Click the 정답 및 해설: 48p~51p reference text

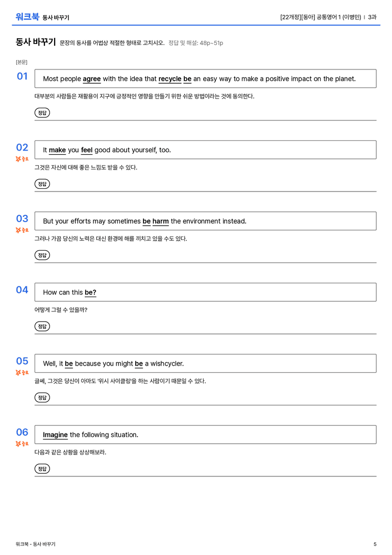[195, 43]
